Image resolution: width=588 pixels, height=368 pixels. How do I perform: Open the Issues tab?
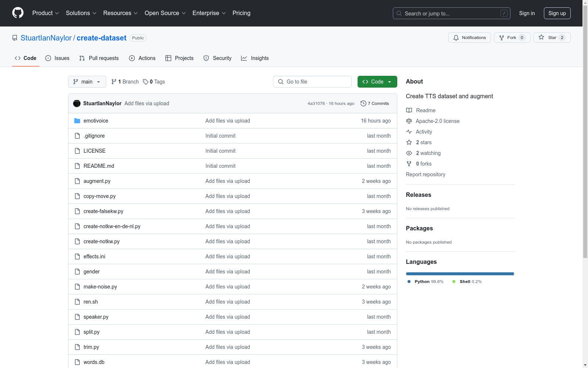(57, 58)
